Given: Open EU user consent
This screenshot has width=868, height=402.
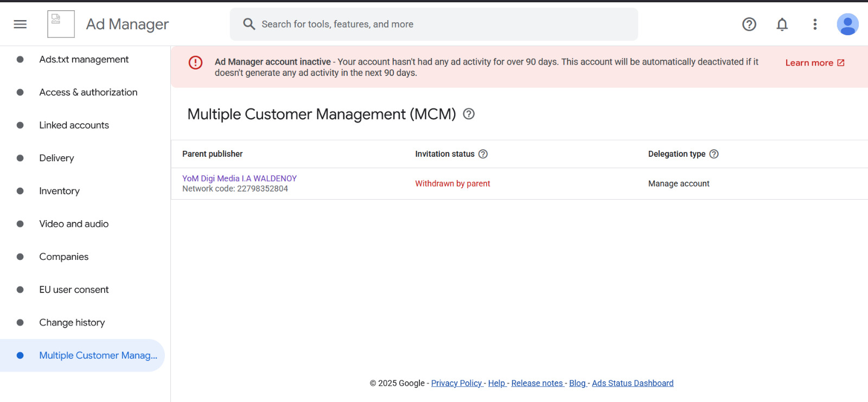Looking at the screenshot, I should pos(74,290).
